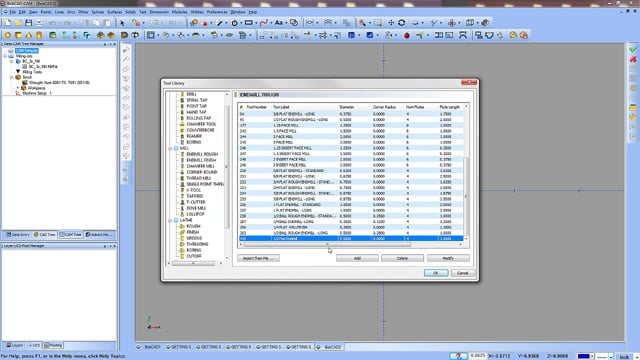Open the Preferences menu

(x=217, y=12)
